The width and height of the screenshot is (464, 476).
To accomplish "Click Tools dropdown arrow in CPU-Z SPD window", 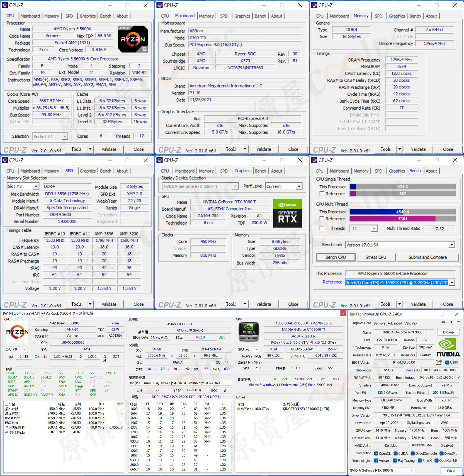I will pyautogui.click(x=90, y=304).
